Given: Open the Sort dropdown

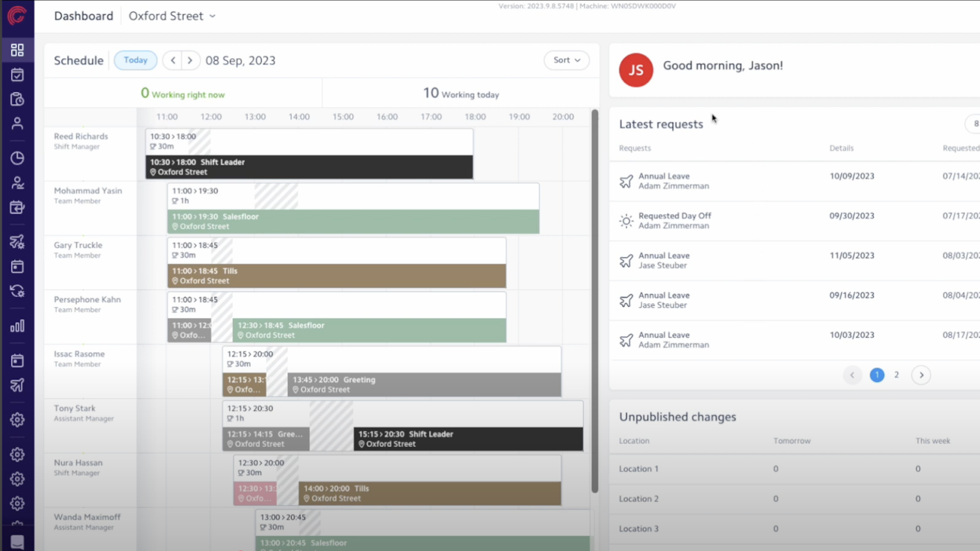Looking at the screenshot, I should point(566,60).
